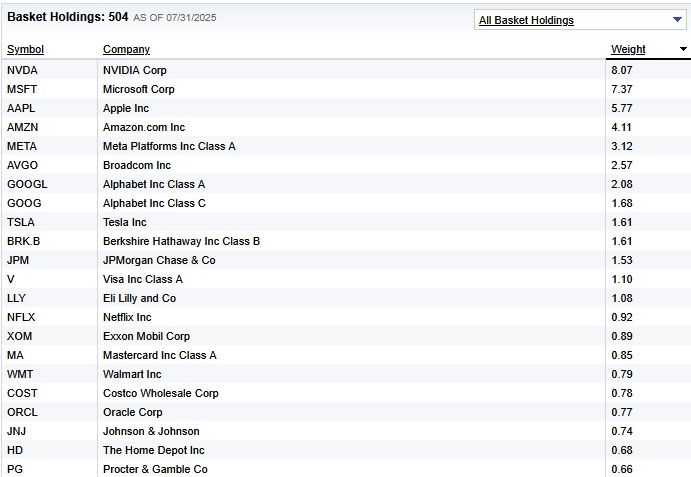Click Meta Platforms Inc Class A

pyautogui.click(x=169, y=146)
